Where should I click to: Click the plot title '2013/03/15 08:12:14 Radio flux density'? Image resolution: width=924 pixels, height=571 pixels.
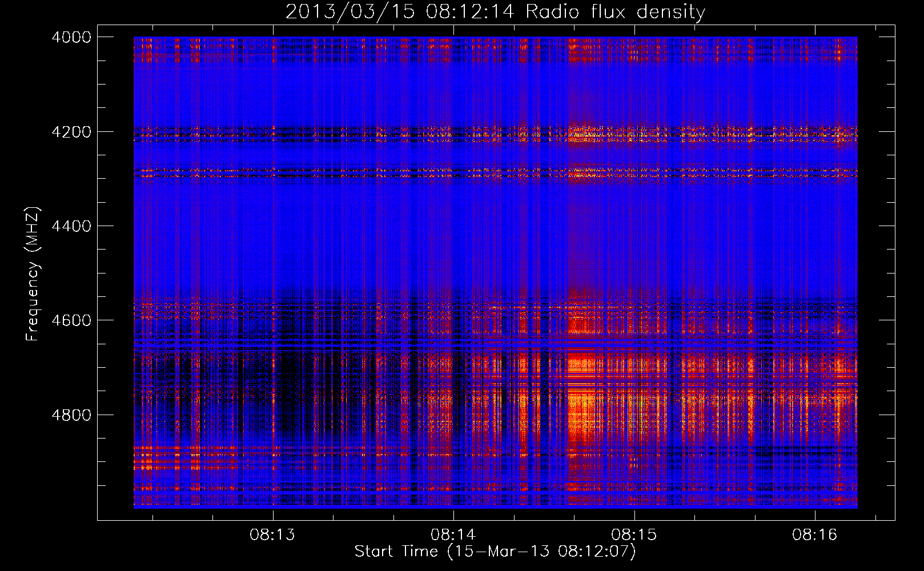click(495, 11)
